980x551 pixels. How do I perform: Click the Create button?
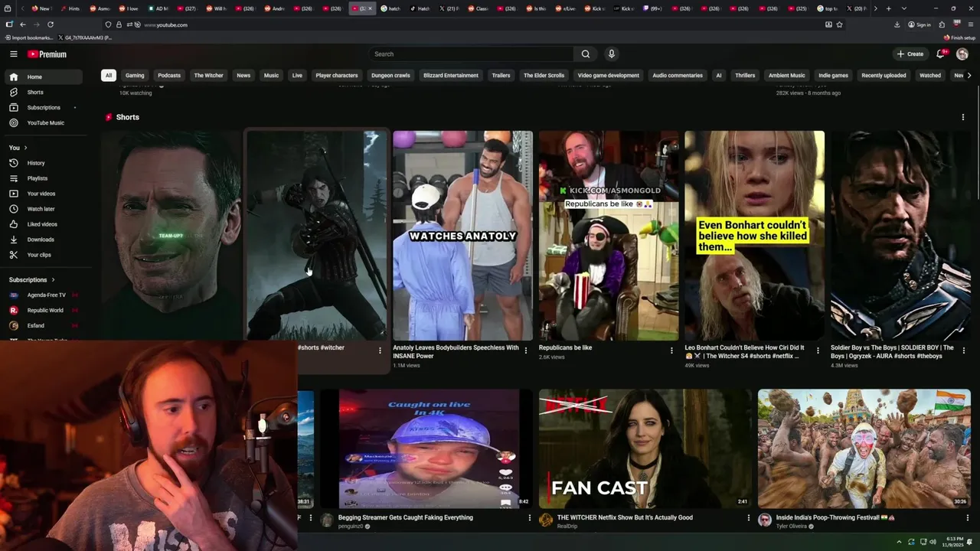(910, 54)
